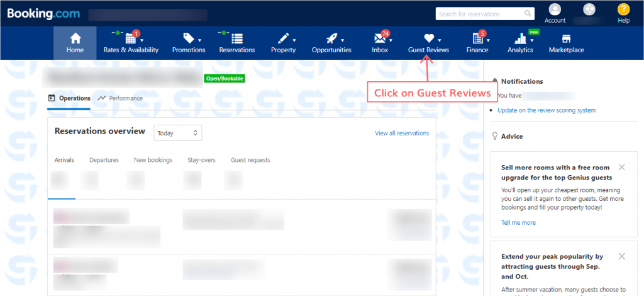Click the Opportunities rocket icon
Image resolution: width=644 pixels, height=296 pixels.
click(x=332, y=38)
